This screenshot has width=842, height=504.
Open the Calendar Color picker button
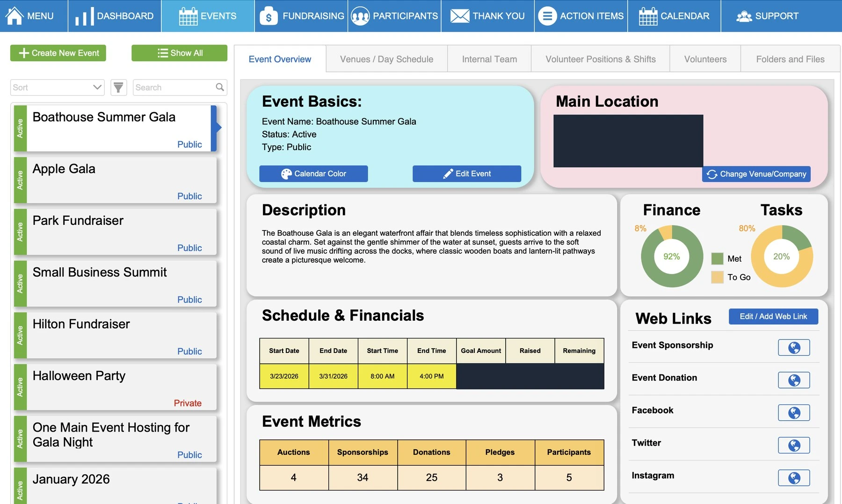313,173
